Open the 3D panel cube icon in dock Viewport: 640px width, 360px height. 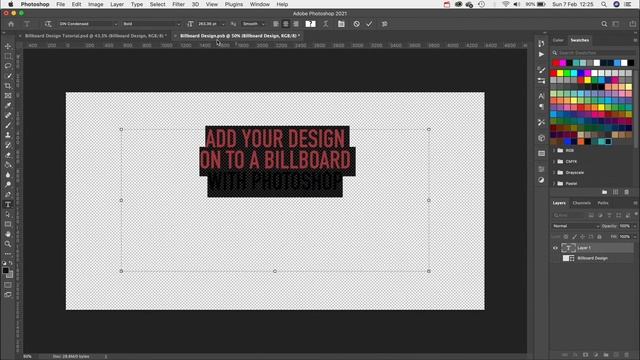coord(541,138)
